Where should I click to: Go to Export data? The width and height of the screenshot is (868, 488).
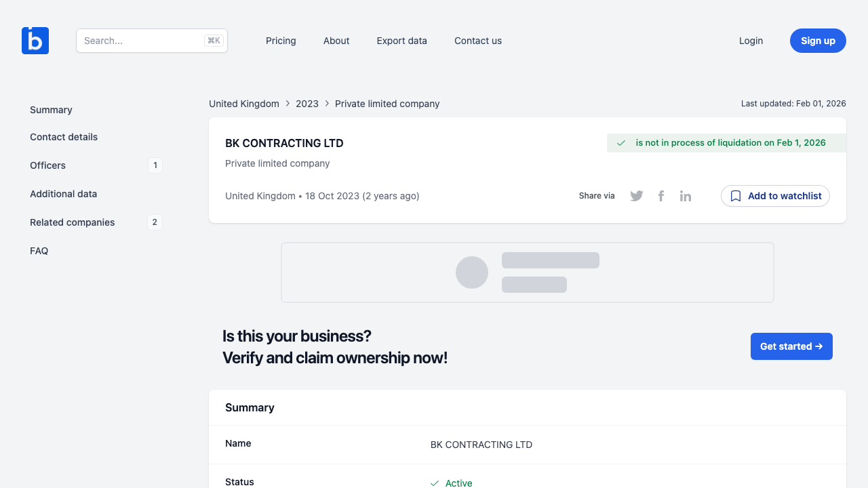click(x=401, y=41)
